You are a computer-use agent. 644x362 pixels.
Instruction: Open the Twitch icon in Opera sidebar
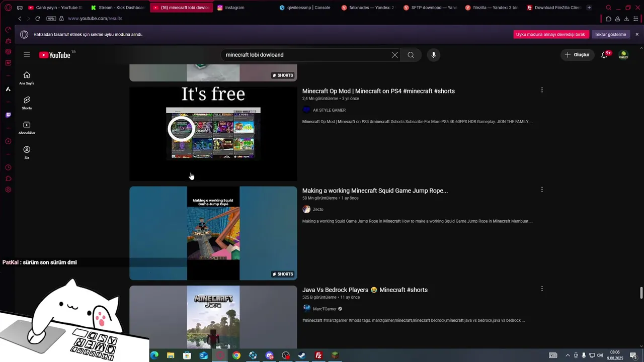pyautogui.click(x=8, y=115)
